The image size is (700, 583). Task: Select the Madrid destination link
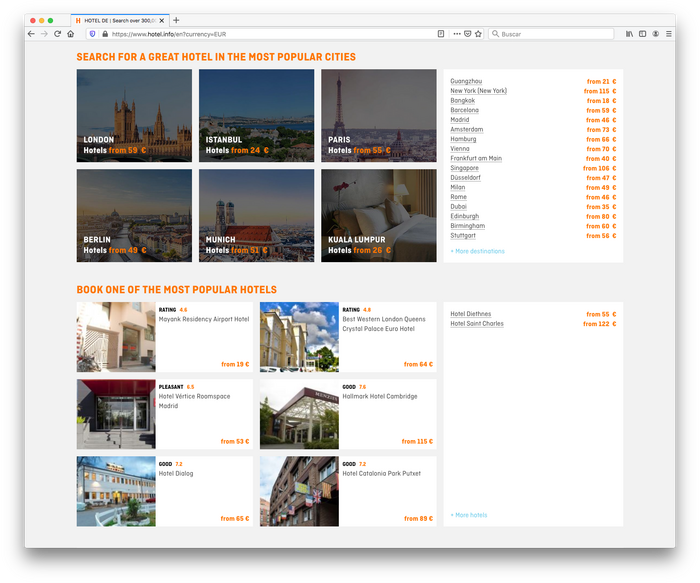[x=460, y=120]
